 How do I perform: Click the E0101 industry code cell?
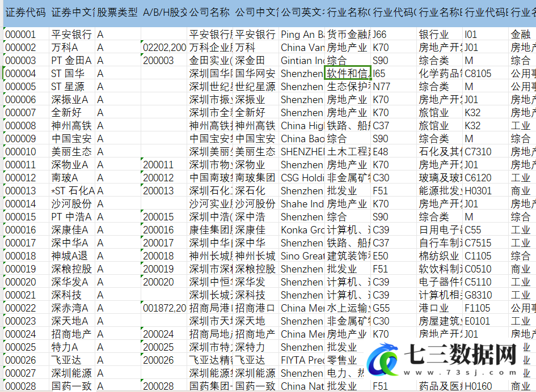click(486, 321)
